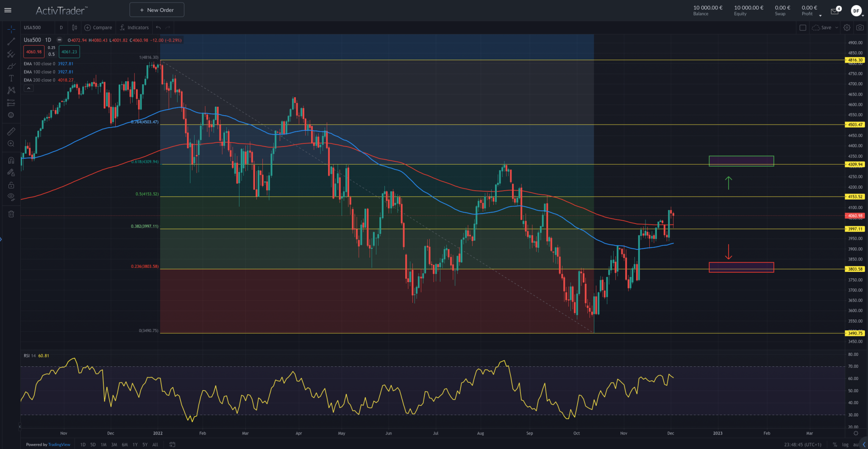Switch chart range to 1Y
This screenshot has height=449, width=868.
coord(135,444)
